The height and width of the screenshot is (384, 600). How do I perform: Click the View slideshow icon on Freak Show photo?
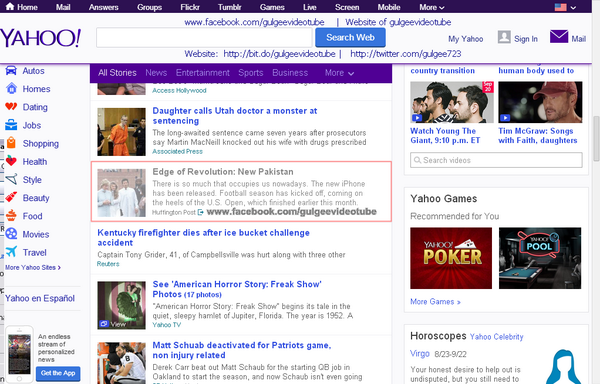click(x=104, y=324)
